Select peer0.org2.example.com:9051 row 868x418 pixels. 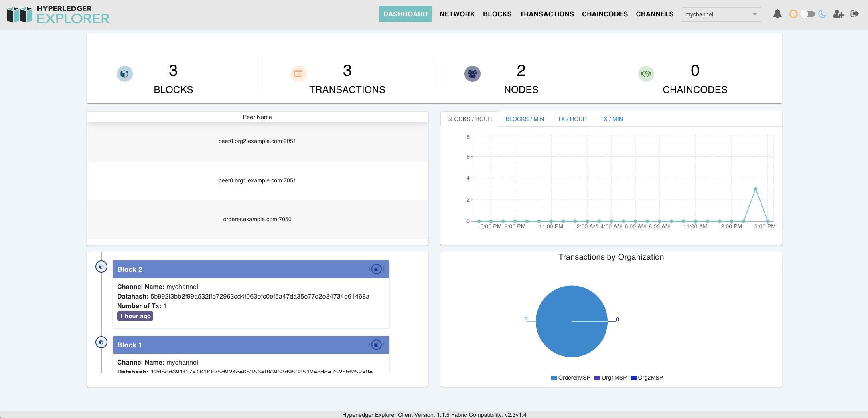(258, 141)
